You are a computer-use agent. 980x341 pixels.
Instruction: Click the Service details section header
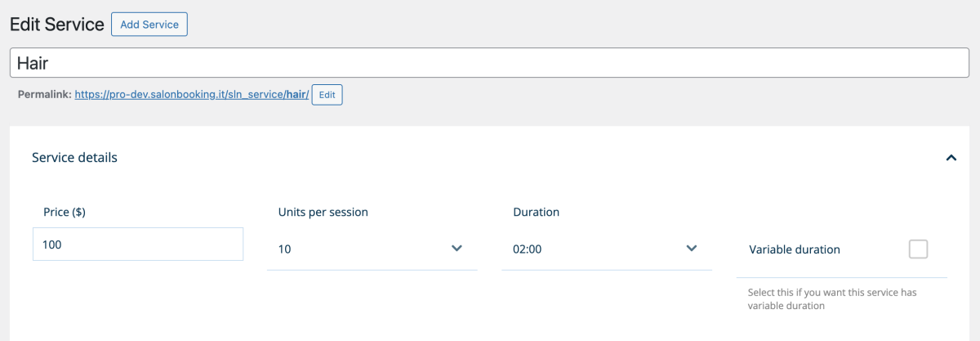click(x=74, y=158)
